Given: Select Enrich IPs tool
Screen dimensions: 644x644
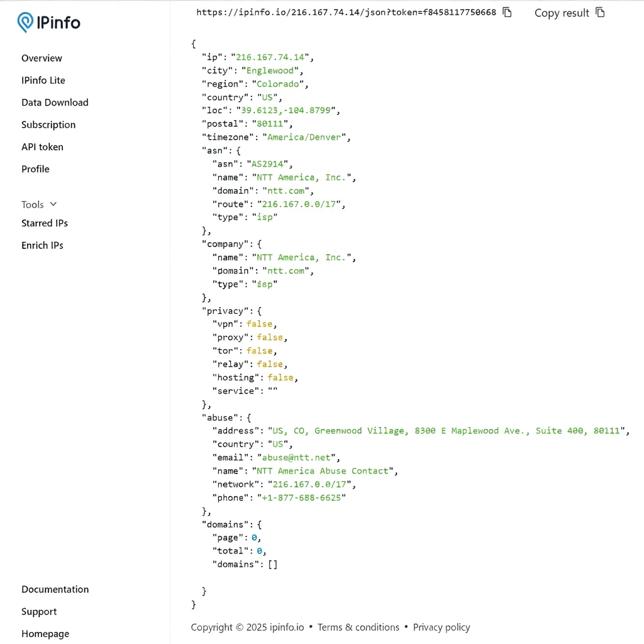Looking at the screenshot, I should pyautogui.click(x=42, y=245).
